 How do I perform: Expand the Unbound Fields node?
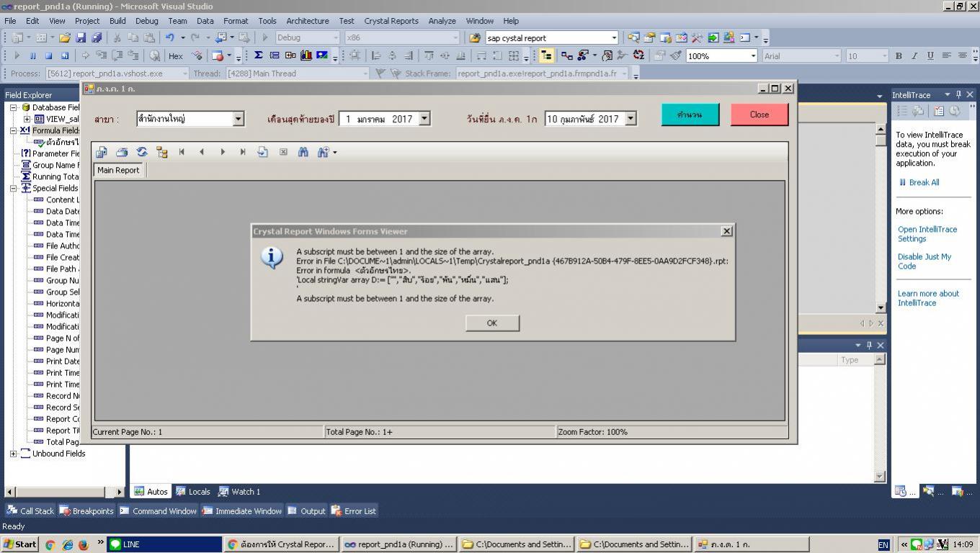(x=14, y=454)
